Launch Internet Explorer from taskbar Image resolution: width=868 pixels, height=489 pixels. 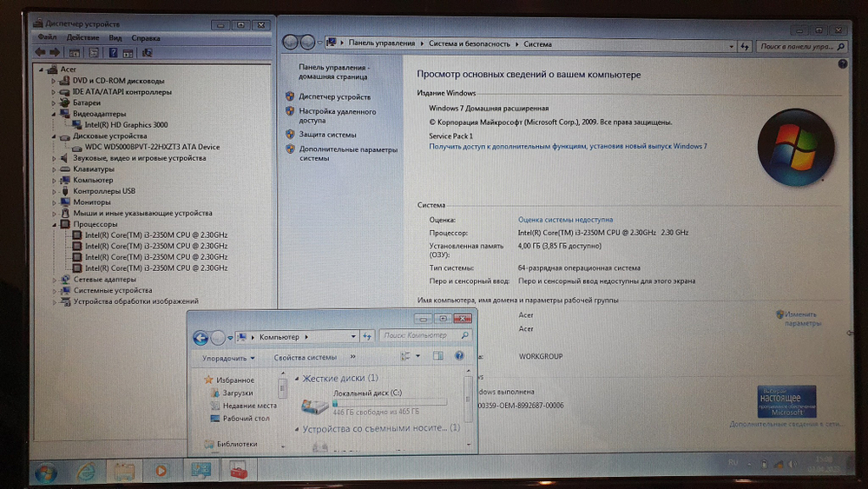(86, 472)
